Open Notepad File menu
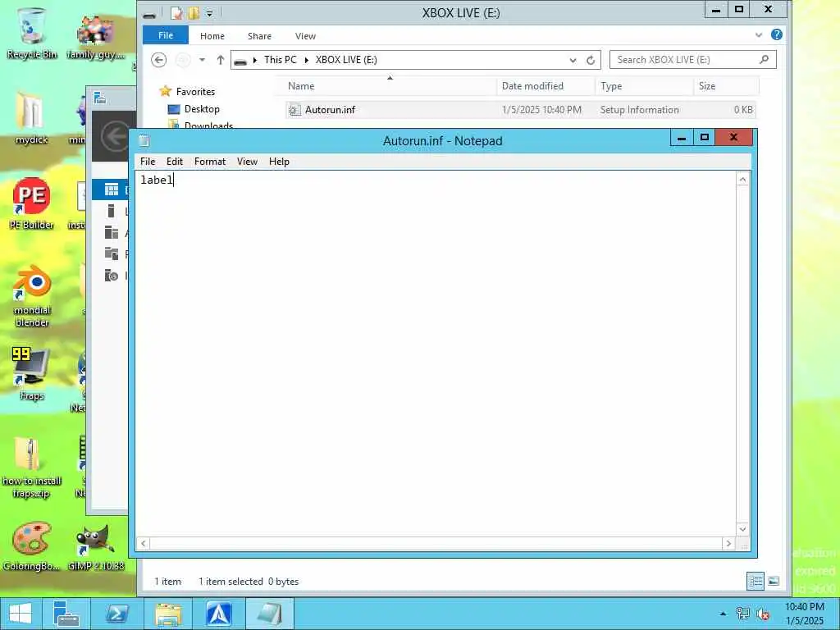 point(148,162)
